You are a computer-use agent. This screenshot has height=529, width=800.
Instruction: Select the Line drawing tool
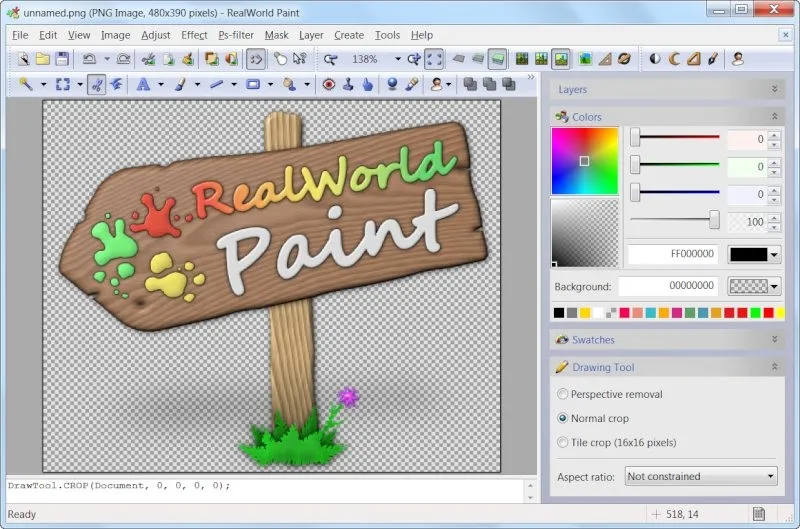(216, 85)
